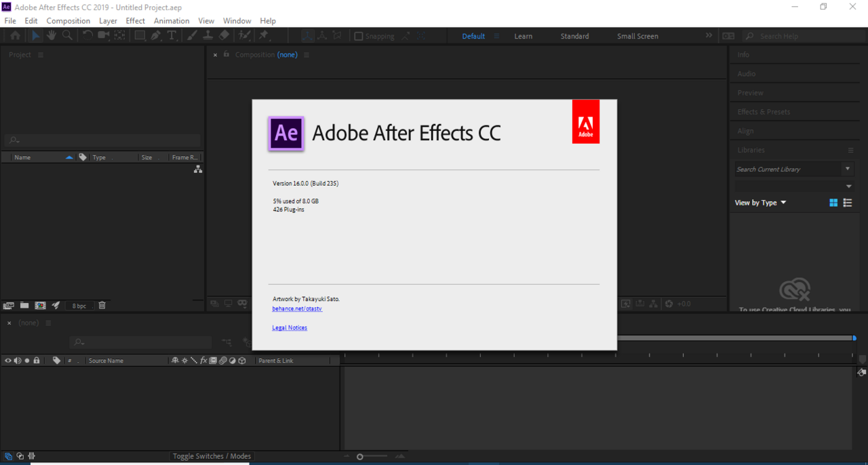Delete selected project items with trash icon
Screen dimensions: 868x465
pos(102,306)
